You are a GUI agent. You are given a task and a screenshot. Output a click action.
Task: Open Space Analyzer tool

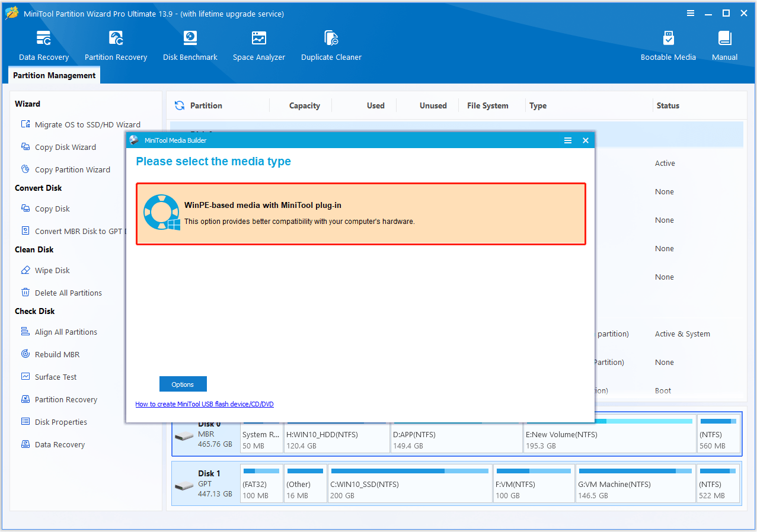click(x=259, y=46)
